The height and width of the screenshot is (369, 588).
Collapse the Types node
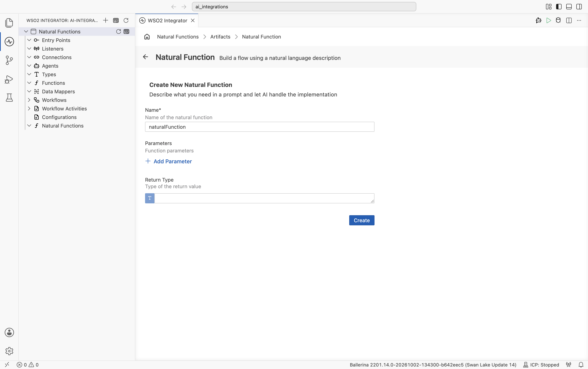point(29,74)
